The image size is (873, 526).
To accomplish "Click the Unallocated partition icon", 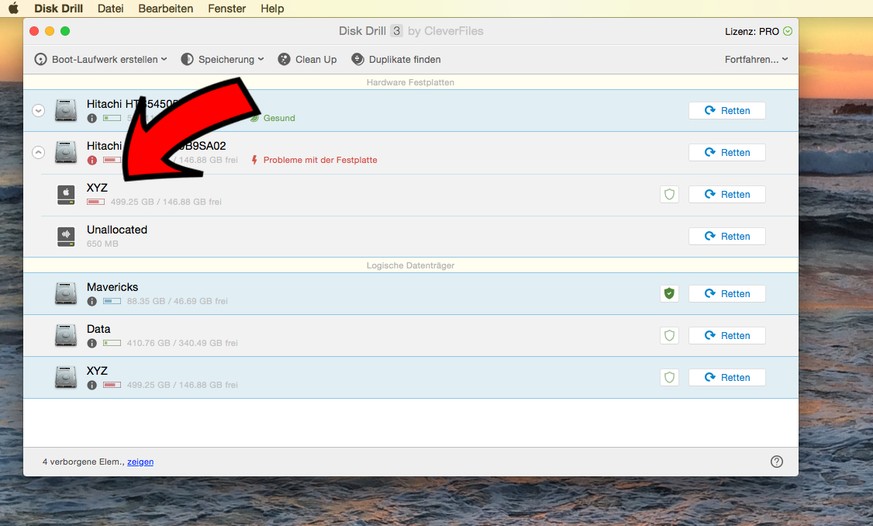I will 66,236.
